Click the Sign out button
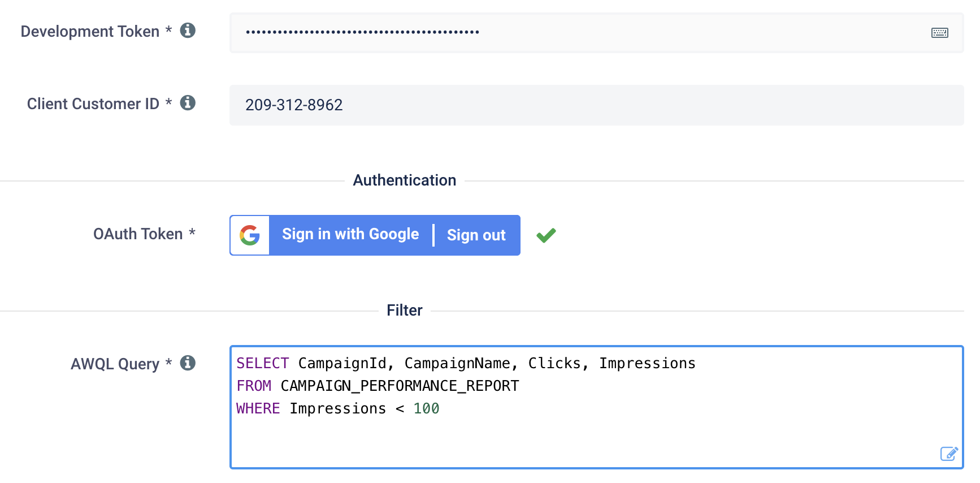 (476, 235)
